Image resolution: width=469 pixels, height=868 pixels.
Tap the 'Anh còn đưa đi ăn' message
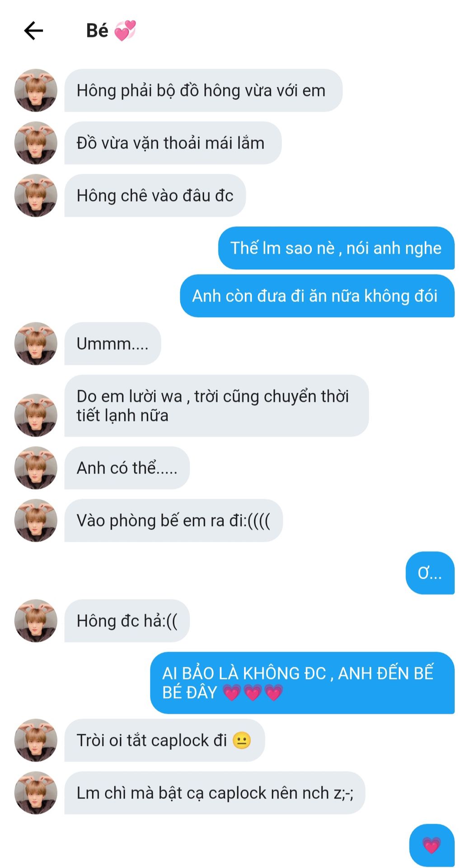click(317, 296)
